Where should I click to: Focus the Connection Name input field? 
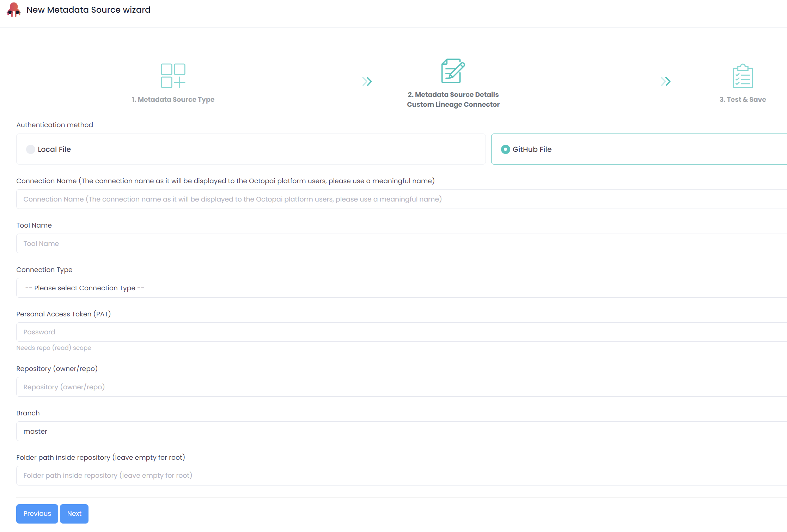pos(402,199)
